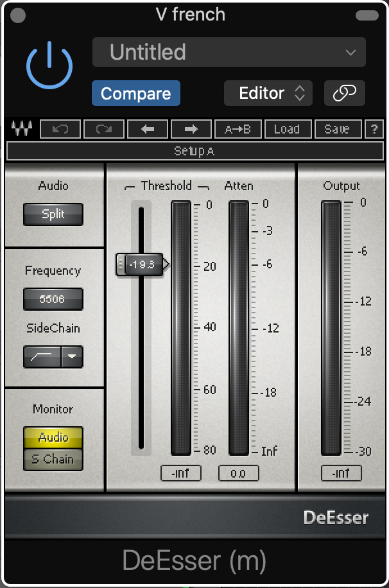Viewport: 389px width, 588px height.
Task: Click the redo arrow in Waves toolbar
Action: (x=104, y=130)
